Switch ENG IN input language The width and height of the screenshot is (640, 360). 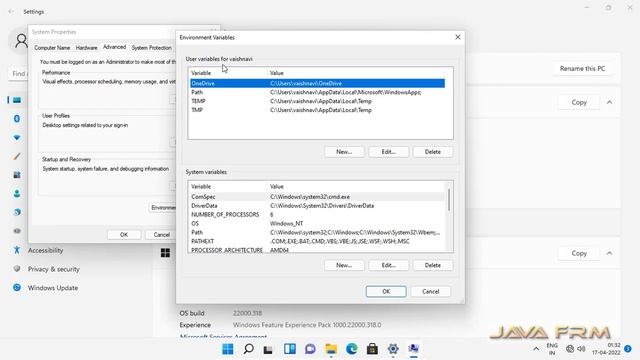pos(552,349)
